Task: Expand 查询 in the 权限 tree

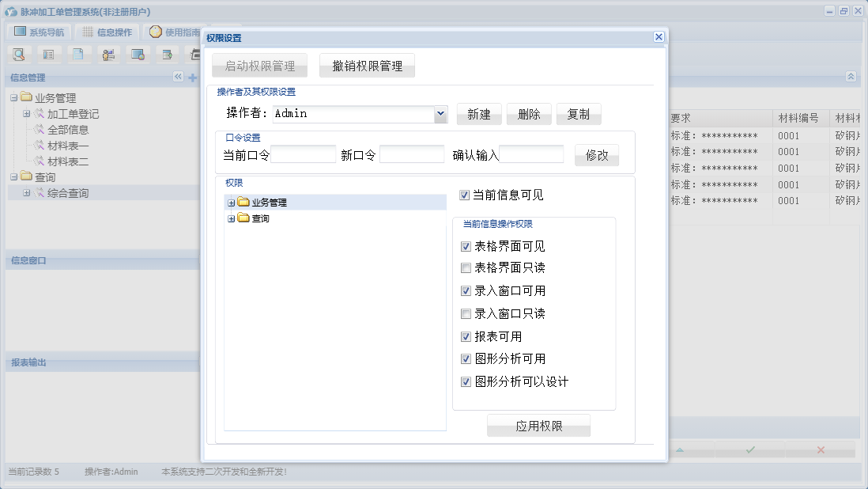Action: pyautogui.click(x=231, y=218)
